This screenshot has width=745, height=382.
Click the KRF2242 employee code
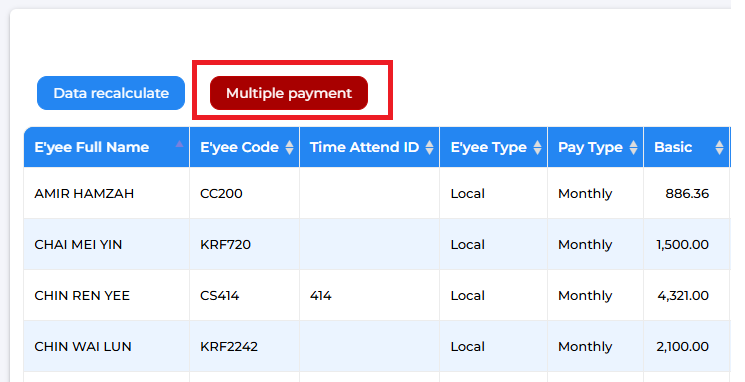point(229,346)
